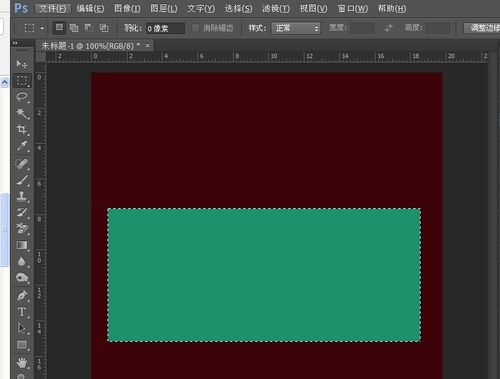Open the 视图(V) menu
The height and width of the screenshot is (379, 500).
pyautogui.click(x=313, y=8)
